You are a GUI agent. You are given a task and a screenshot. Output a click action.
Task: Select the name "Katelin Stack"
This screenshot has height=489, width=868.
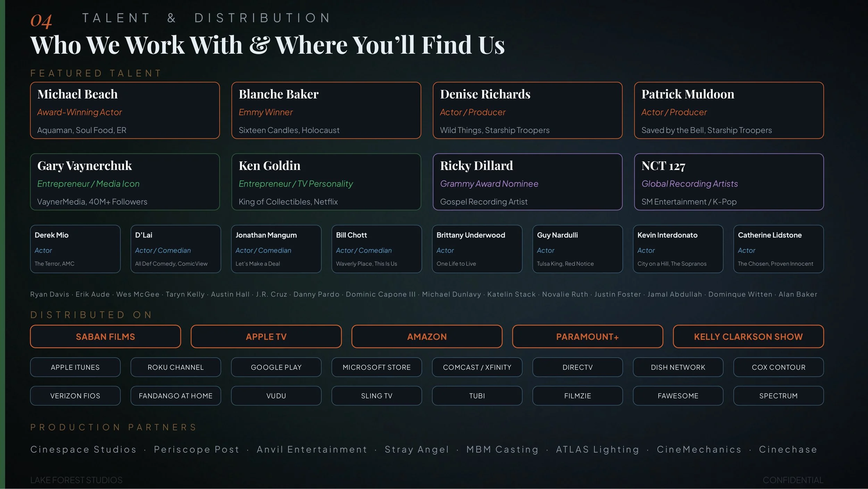[x=512, y=294]
